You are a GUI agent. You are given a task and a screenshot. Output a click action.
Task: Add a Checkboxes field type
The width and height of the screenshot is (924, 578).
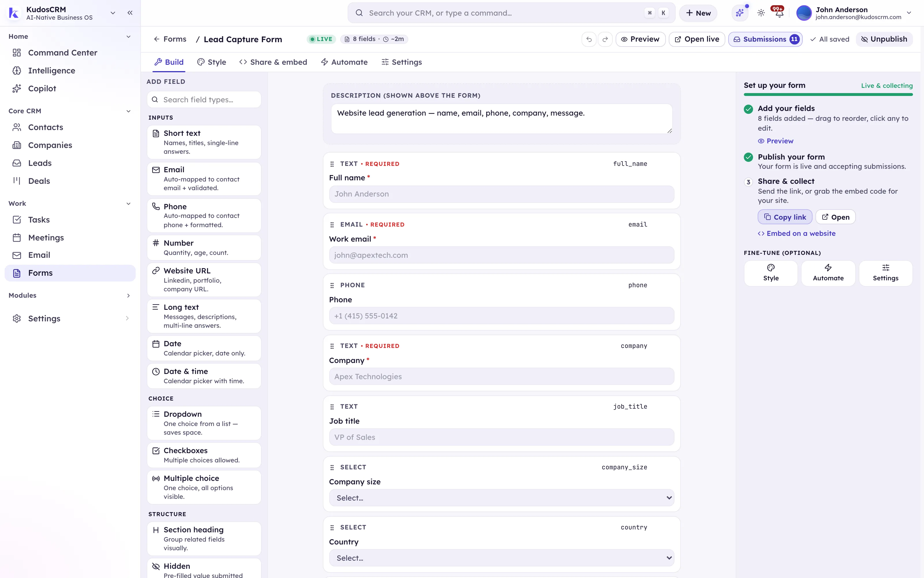pos(204,455)
